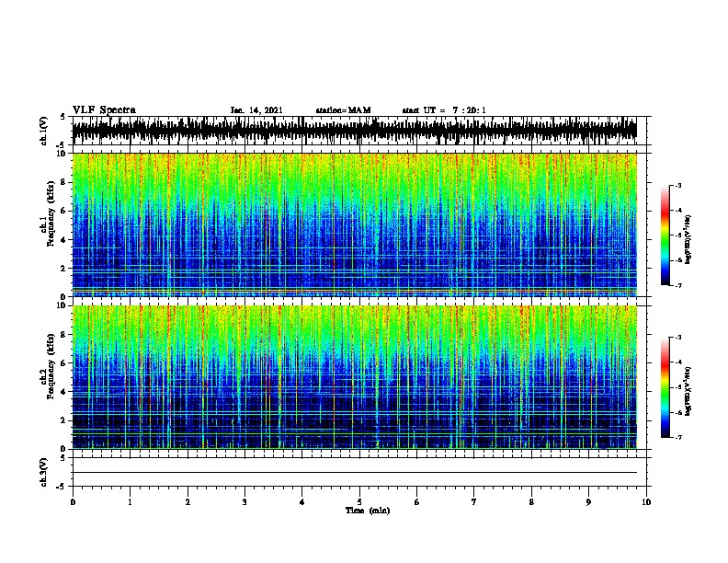Click the ch.2 color scale bar
Image resolution: width=728 pixels, height=563 pixels.
click(665, 387)
